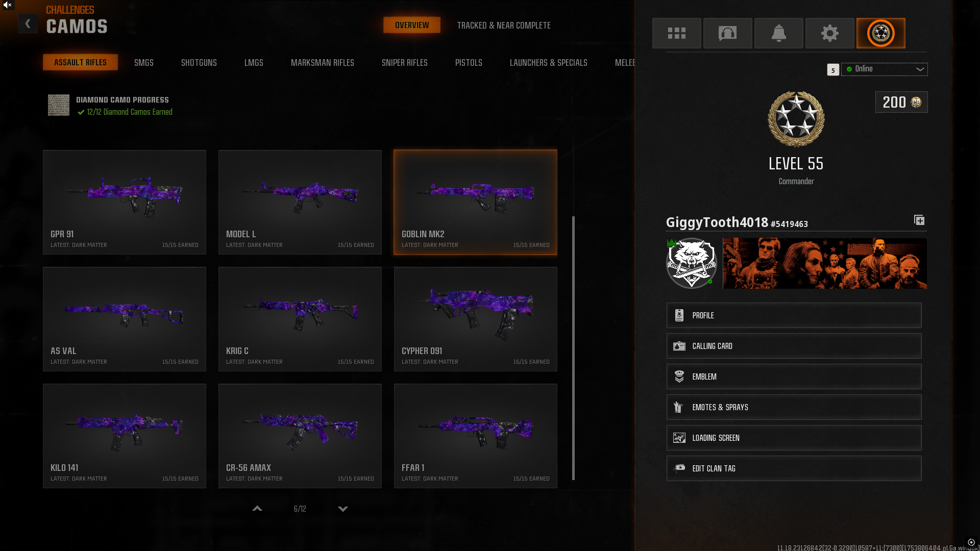980x551 pixels.
Task: Click the Emblem row icon
Action: 679,377
